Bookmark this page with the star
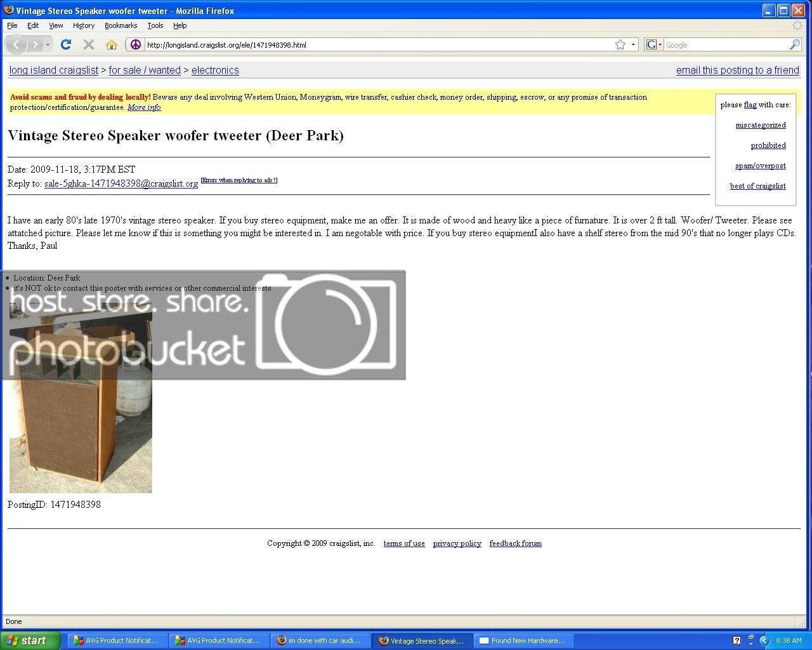The width and height of the screenshot is (812, 650). click(x=620, y=44)
